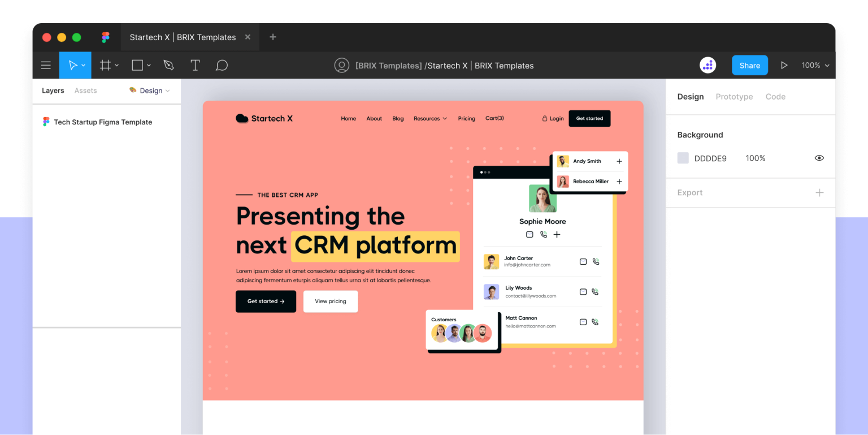Open the Design theme dropdown in left panel
The height and width of the screenshot is (435, 868).
[x=149, y=91]
